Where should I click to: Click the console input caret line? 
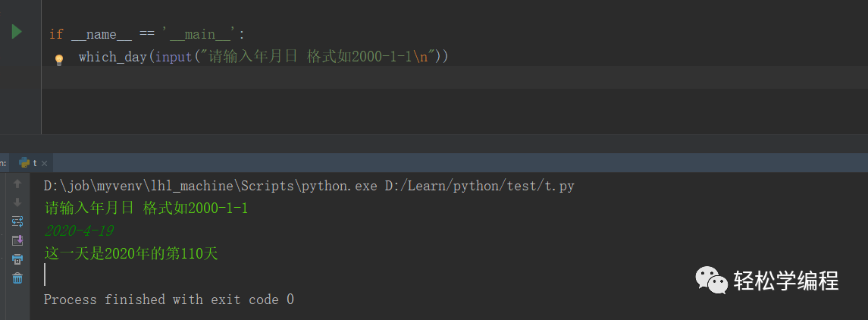coord(45,275)
